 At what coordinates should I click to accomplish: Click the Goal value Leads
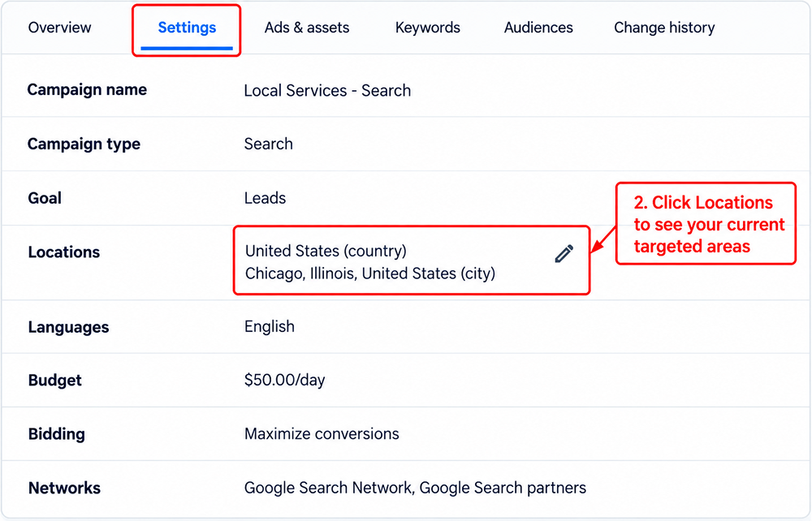[265, 198]
